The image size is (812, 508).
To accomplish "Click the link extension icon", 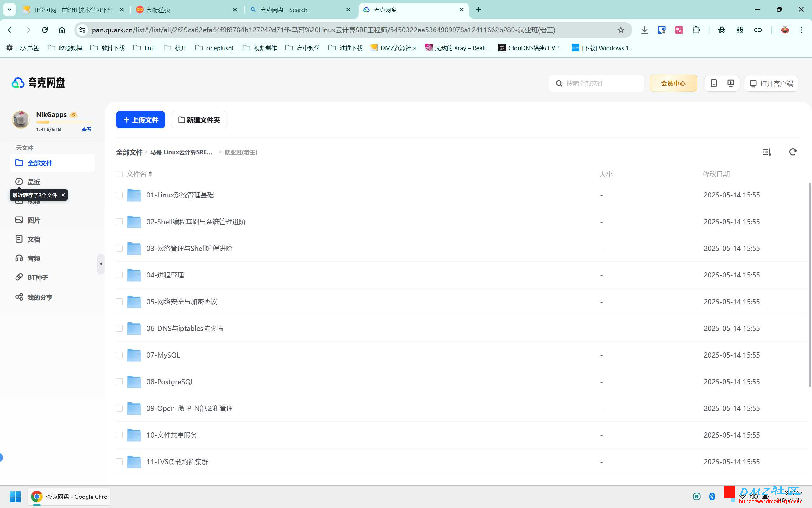I will coord(758,30).
